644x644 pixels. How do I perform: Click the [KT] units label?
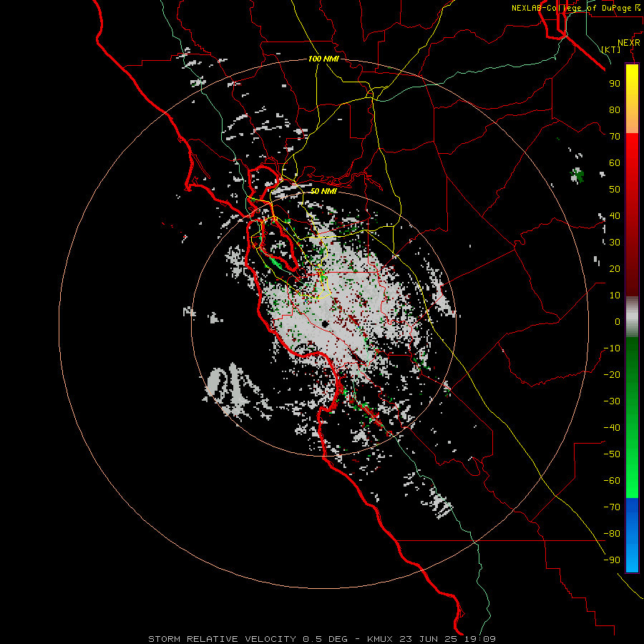point(611,49)
